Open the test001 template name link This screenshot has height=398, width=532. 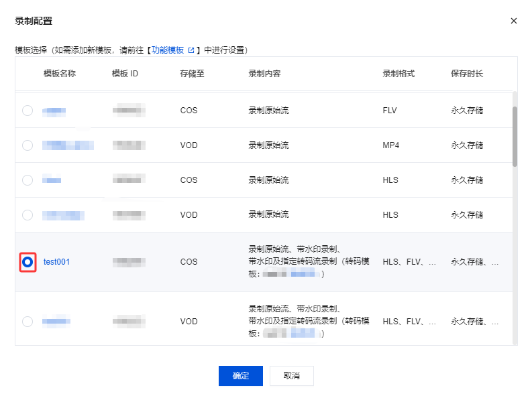click(56, 262)
